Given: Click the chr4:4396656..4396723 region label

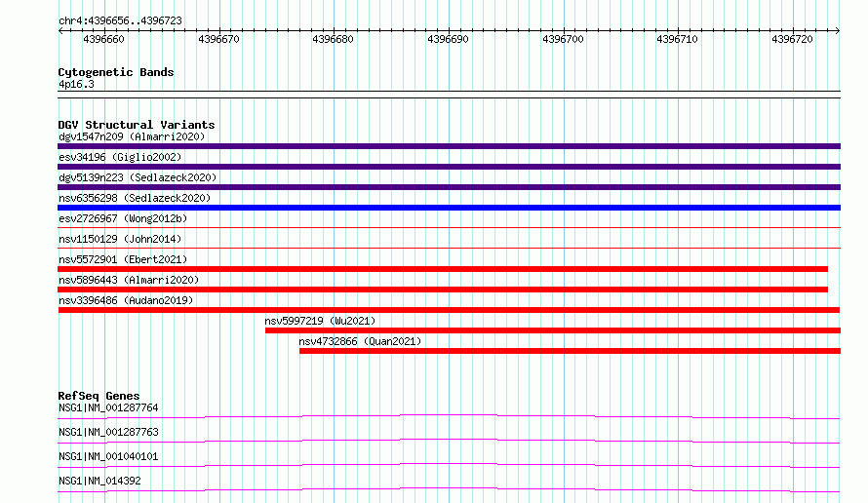Looking at the screenshot, I should (120, 20).
